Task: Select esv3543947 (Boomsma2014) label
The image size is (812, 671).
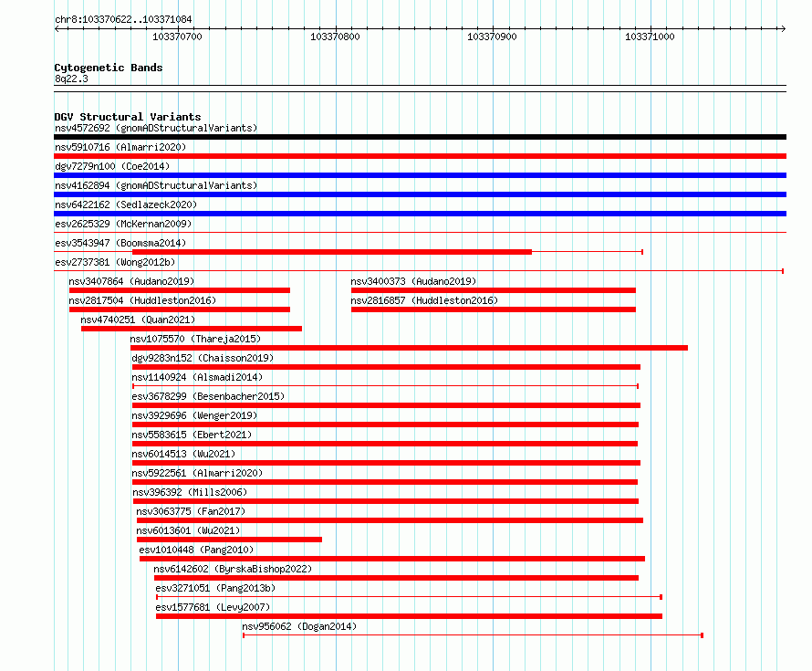Action: (120, 243)
